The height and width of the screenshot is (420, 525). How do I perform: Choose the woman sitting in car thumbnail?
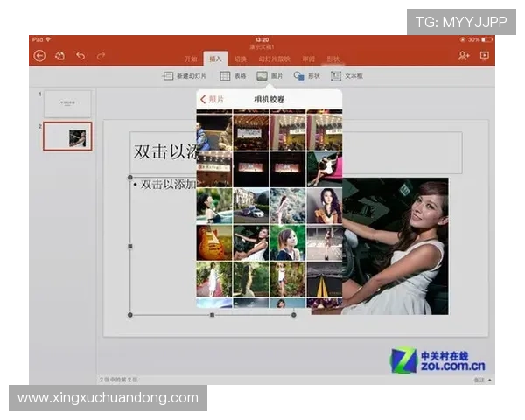point(251,242)
